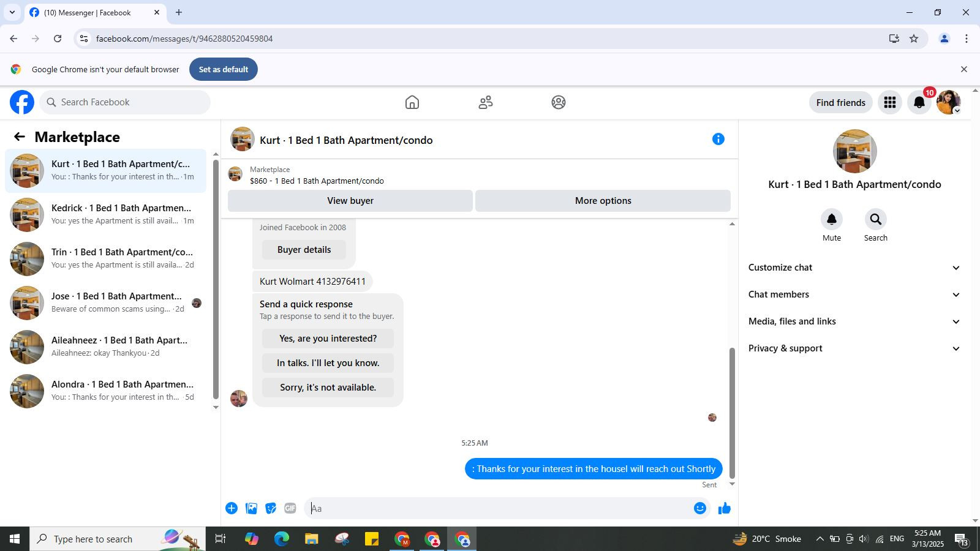Screen dimensions: 980x551
Task: Open the account profile picture menu
Action: (x=949, y=102)
